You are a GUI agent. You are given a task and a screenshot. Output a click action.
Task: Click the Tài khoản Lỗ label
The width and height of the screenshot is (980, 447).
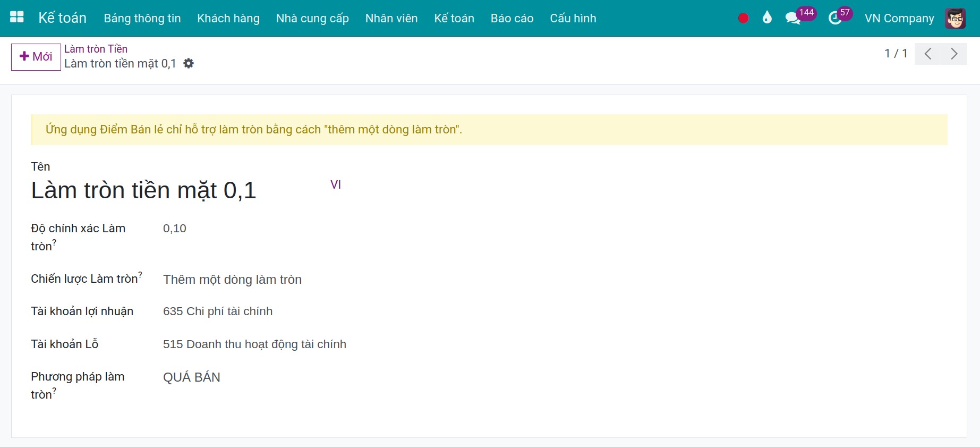[x=65, y=344]
